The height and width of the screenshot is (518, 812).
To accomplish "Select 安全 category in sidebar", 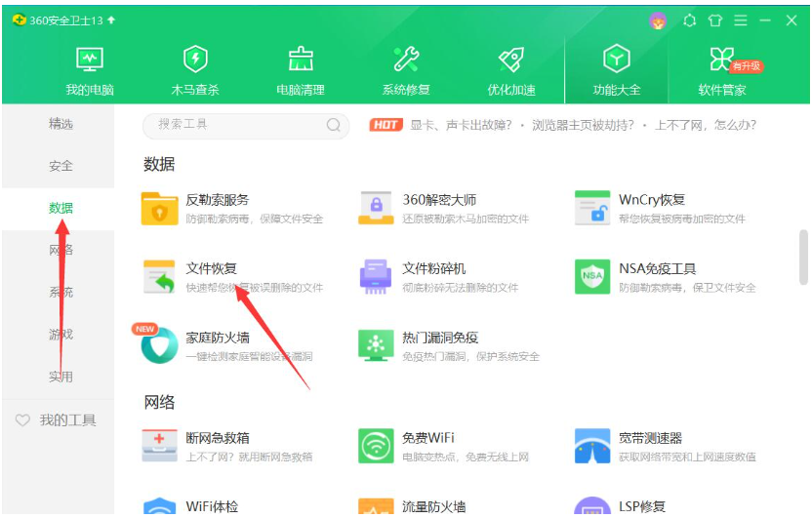I will point(61,166).
